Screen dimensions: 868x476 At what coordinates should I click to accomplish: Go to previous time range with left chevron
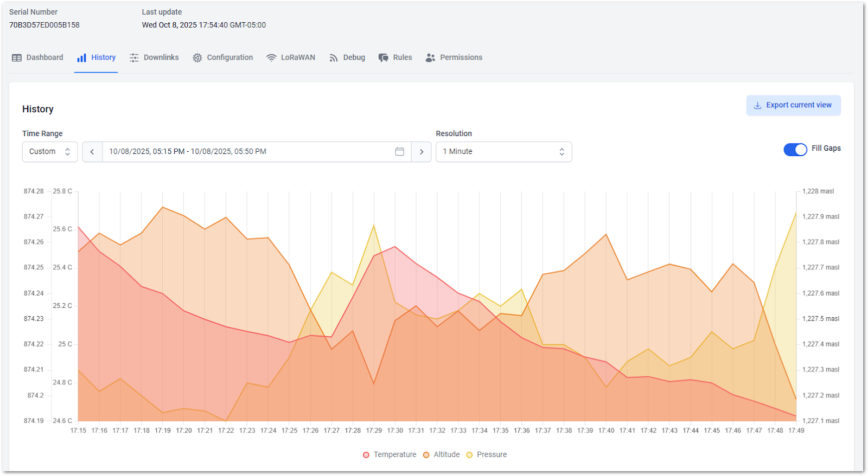(x=92, y=152)
